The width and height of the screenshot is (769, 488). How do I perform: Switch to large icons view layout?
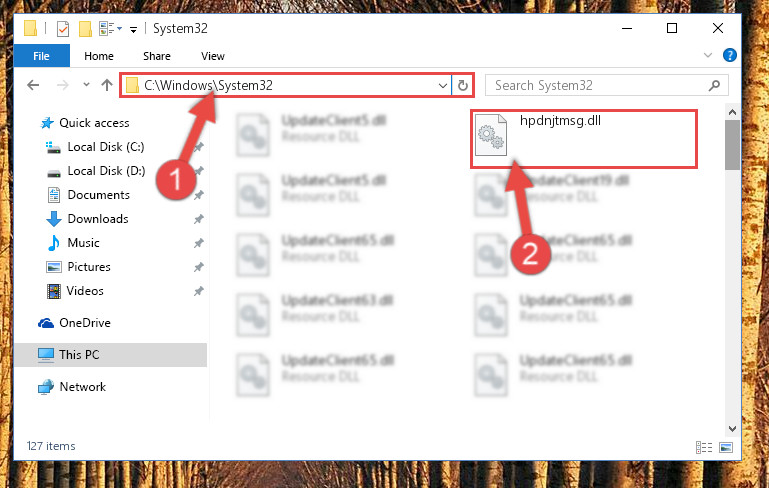tap(726, 447)
